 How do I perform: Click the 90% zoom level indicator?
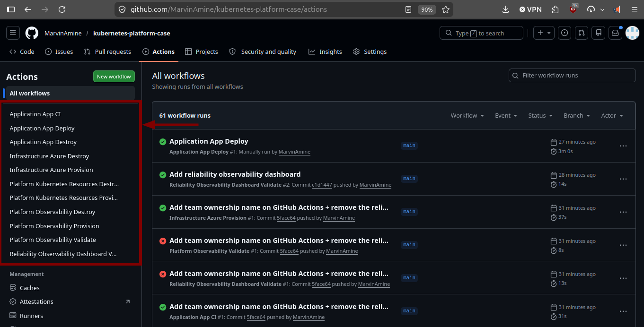[x=427, y=9]
